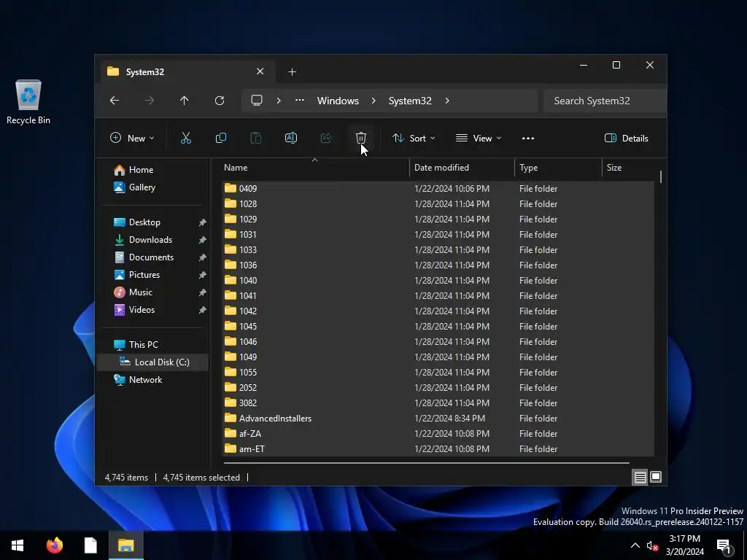This screenshot has width=747, height=560.
Task: Click the horizontal scrollbar in file list
Action: click(x=426, y=462)
